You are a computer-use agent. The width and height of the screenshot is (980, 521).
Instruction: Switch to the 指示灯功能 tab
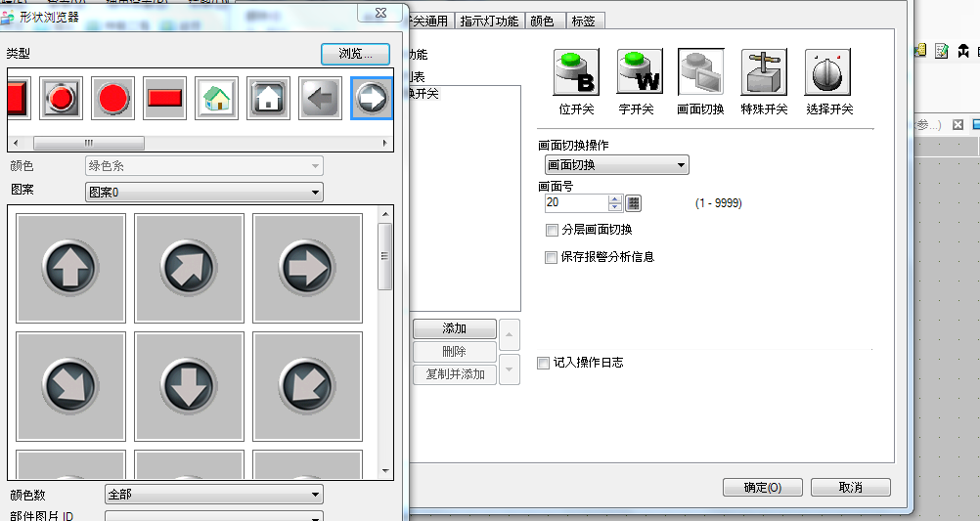pos(489,21)
